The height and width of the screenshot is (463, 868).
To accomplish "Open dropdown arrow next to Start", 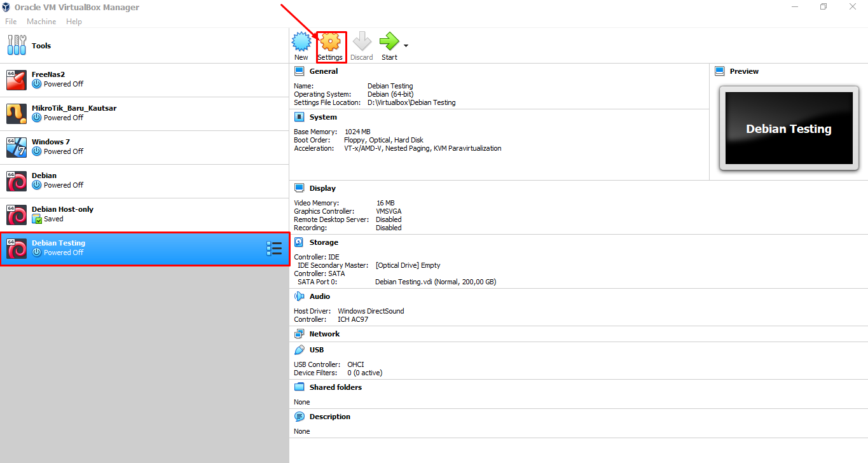I will coord(406,46).
